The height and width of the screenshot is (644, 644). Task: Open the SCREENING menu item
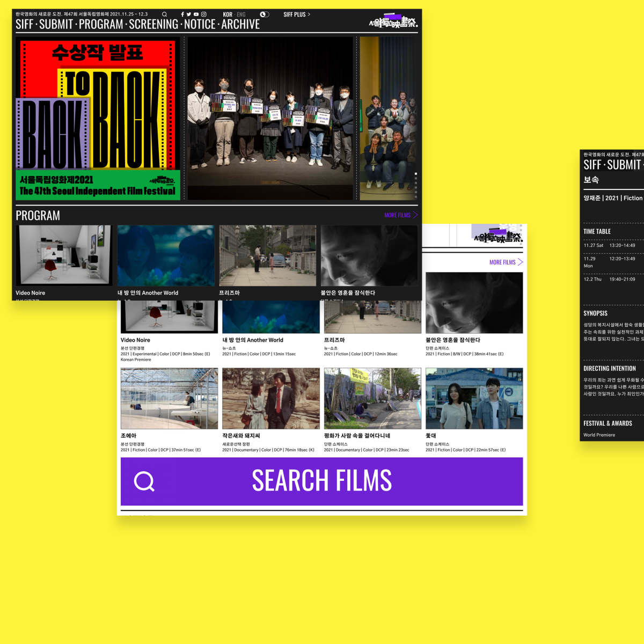[x=153, y=24]
